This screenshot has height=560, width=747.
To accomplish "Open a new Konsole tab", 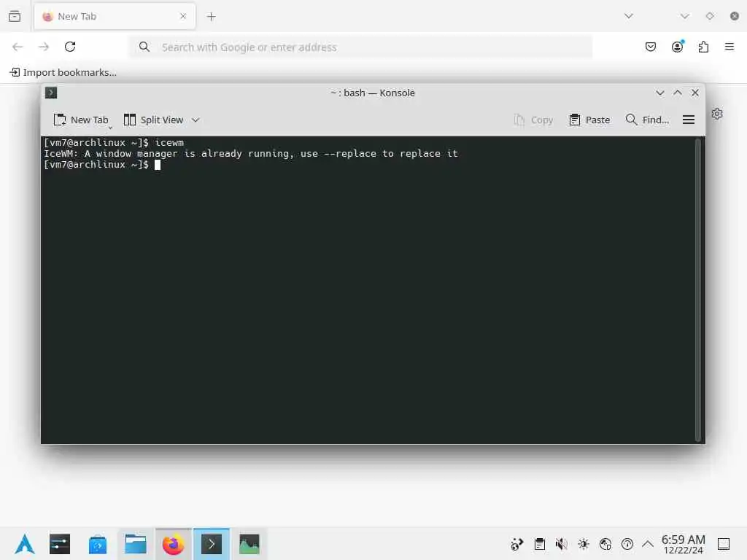I will (x=80, y=120).
